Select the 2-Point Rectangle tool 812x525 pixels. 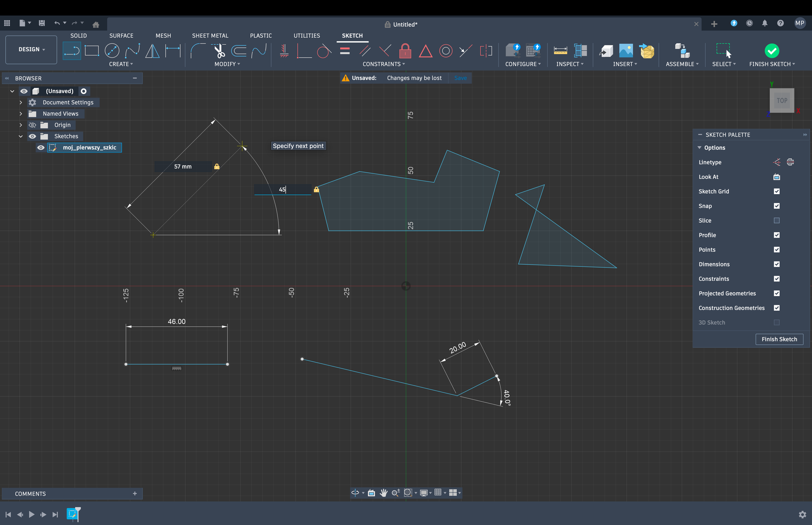tap(92, 51)
